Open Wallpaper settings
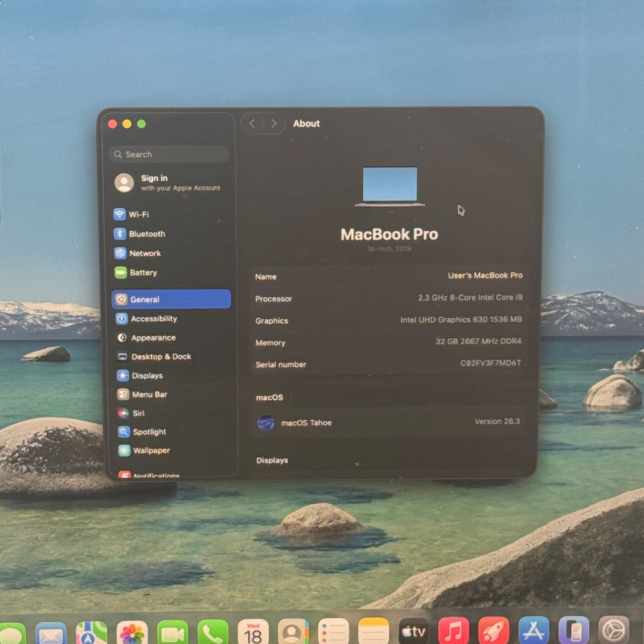 pyautogui.click(x=151, y=451)
